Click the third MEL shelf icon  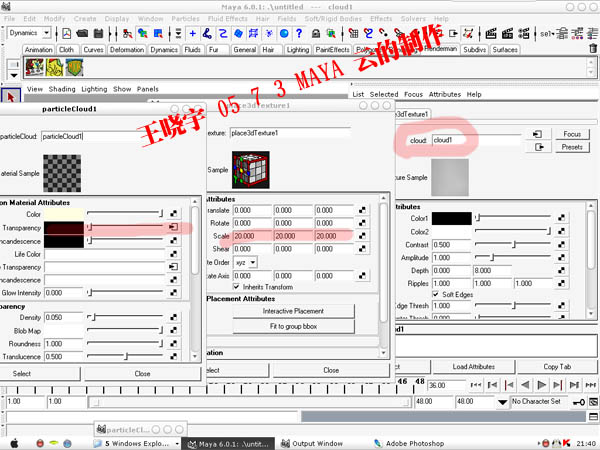(74, 67)
